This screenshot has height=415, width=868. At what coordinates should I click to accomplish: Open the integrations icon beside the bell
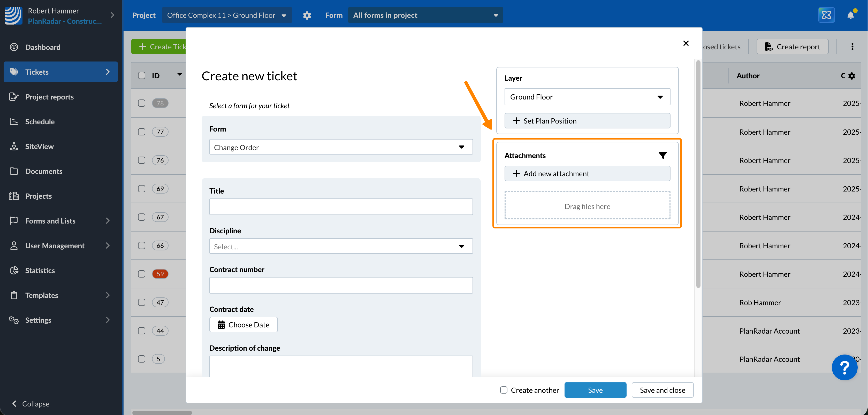pyautogui.click(x=826, y=15)
